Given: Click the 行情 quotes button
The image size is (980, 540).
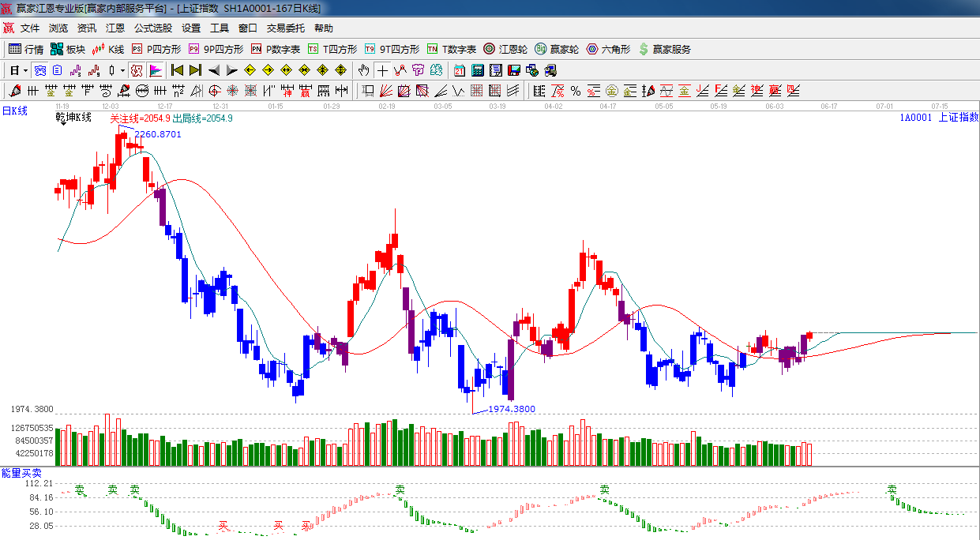Looking at the screenshot, I should [26, 49].
